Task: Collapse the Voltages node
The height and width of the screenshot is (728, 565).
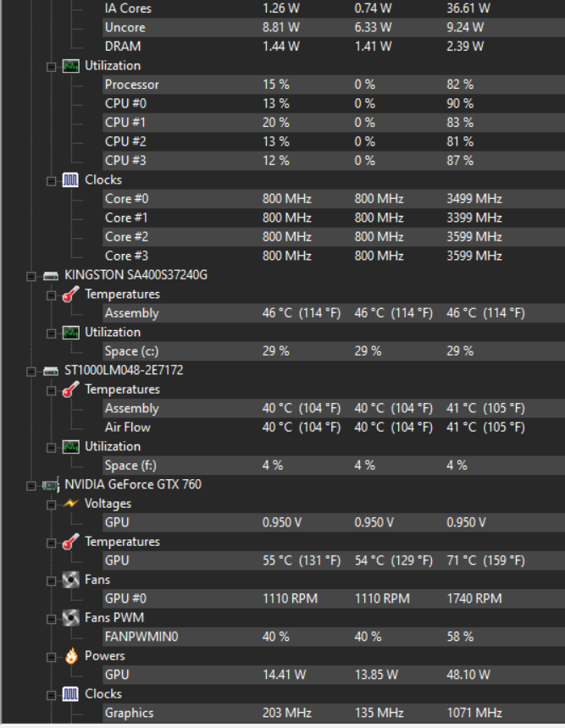Action: point(51,505)
